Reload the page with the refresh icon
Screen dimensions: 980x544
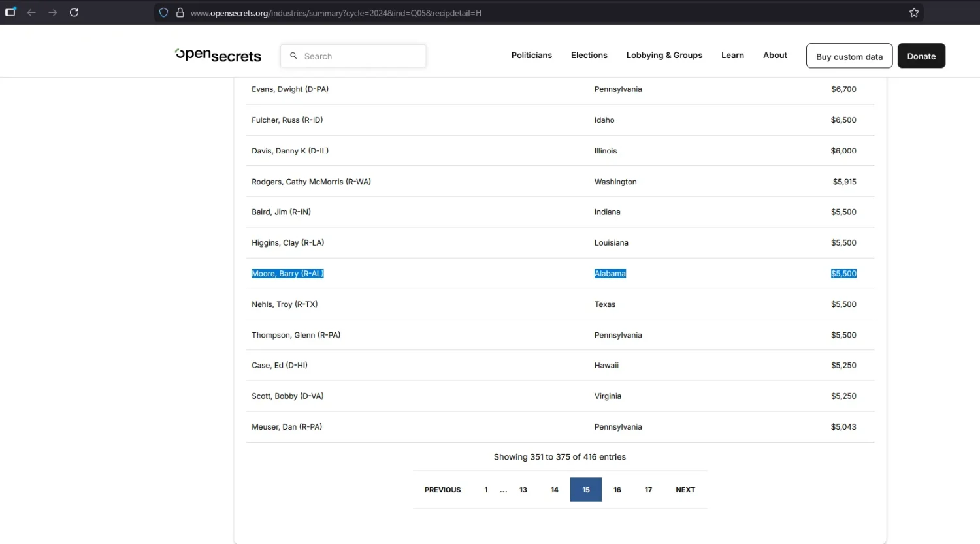point(74,12)
